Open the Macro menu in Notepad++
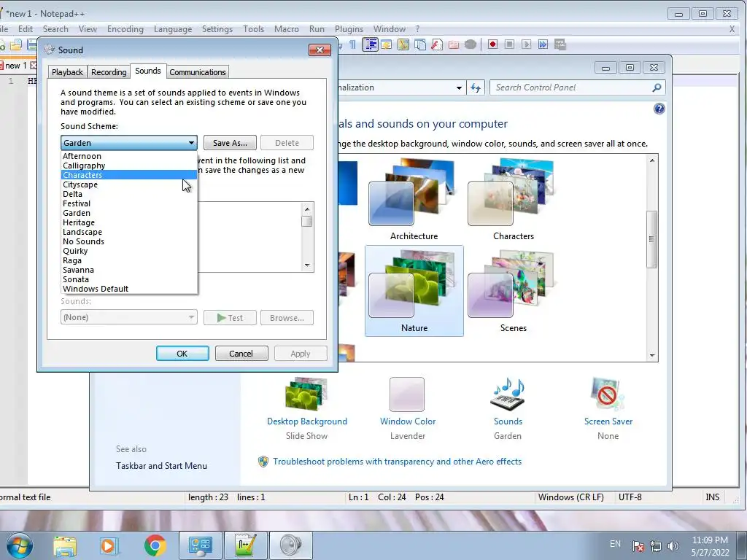The image size is (747, 560). [x=286, y=29]
